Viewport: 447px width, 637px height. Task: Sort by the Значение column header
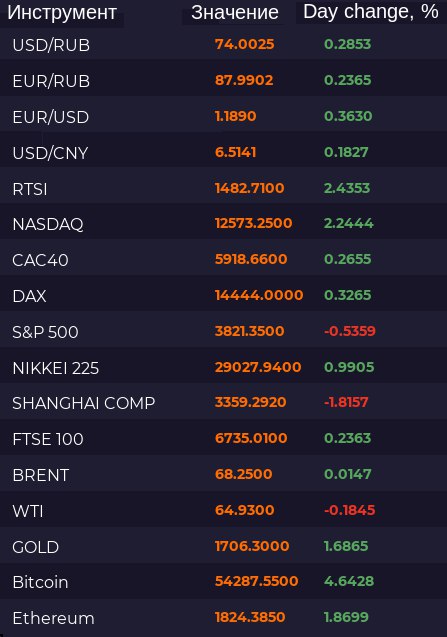pos(235,13)
